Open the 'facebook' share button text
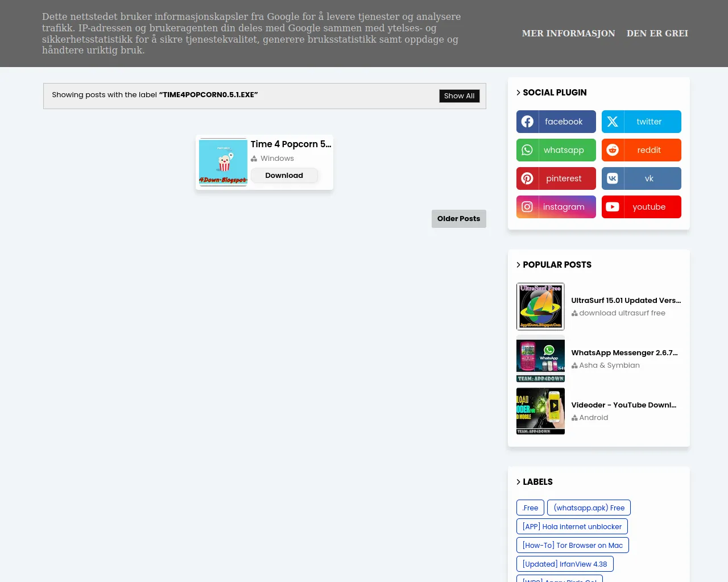This screenshot has width=728, height=582. pyautogui.click(x=564, y=122)
